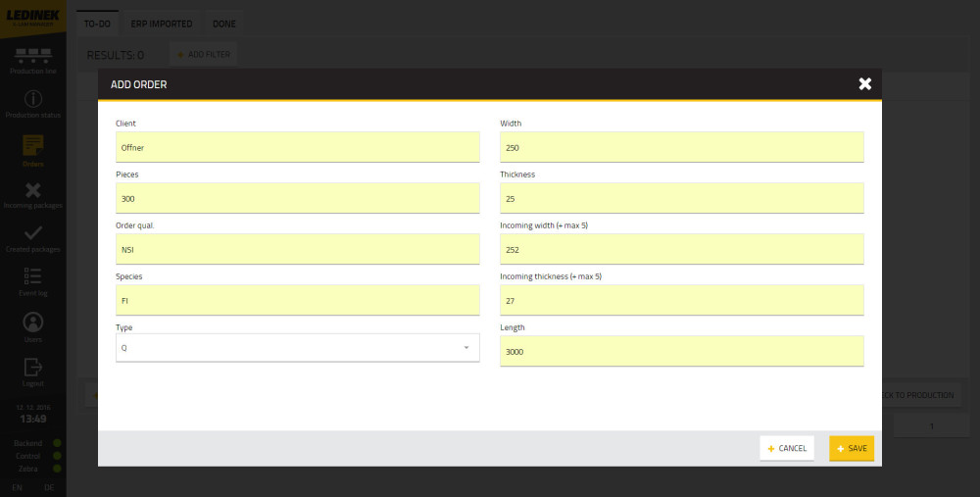
Task: Select the Orders icon in sidebar
Action: tap(33, 145)
